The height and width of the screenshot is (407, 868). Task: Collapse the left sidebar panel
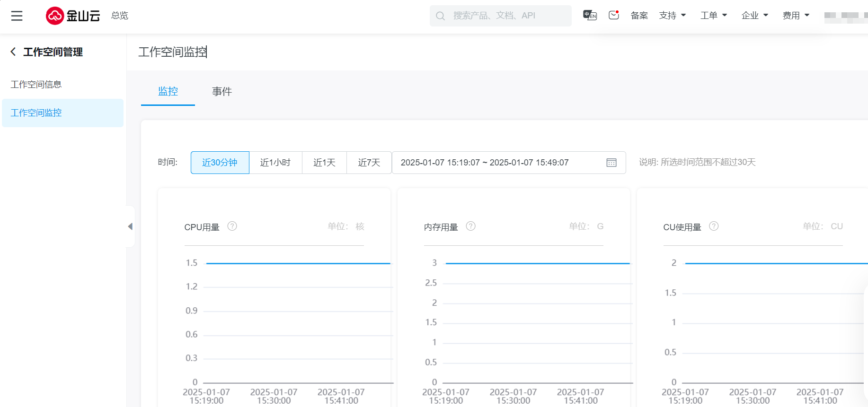pyautogui.click(x=130, y=226)
